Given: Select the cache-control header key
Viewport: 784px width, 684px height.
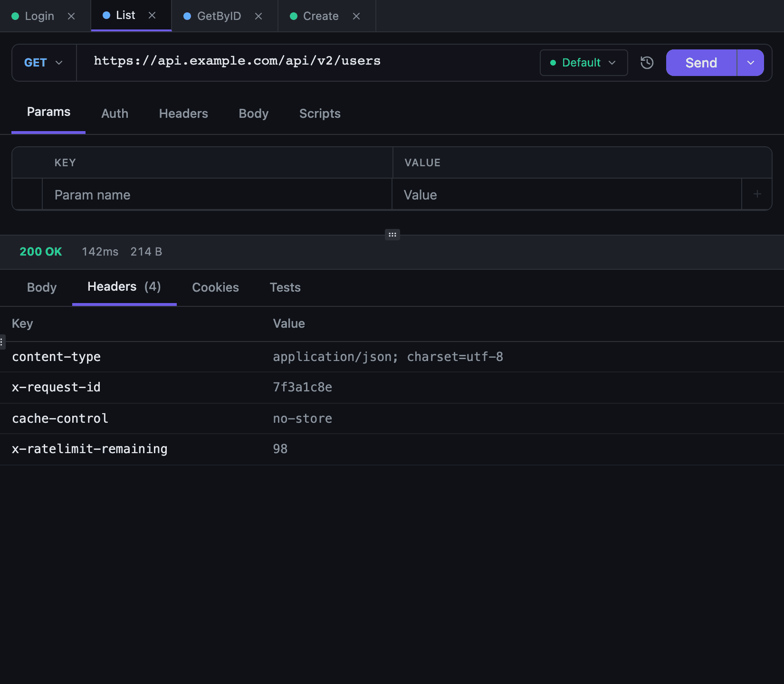Looking at the screenshot, I should 60,418.
